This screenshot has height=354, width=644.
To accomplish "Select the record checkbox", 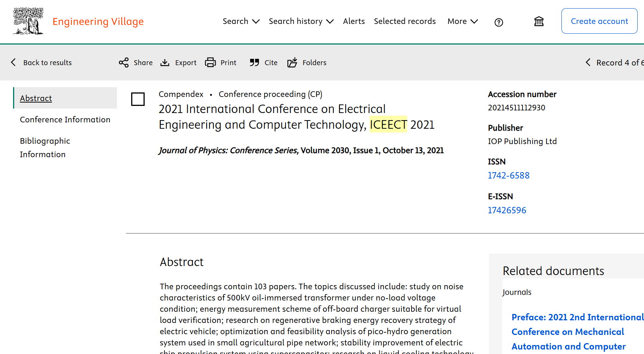I will coord(138,99).
